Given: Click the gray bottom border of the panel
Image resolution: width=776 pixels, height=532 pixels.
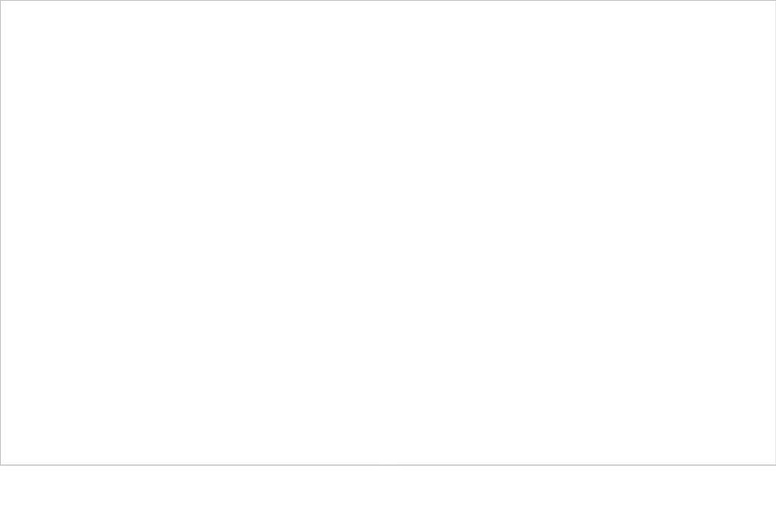Looking at the screenshot, I should point(388,465).
